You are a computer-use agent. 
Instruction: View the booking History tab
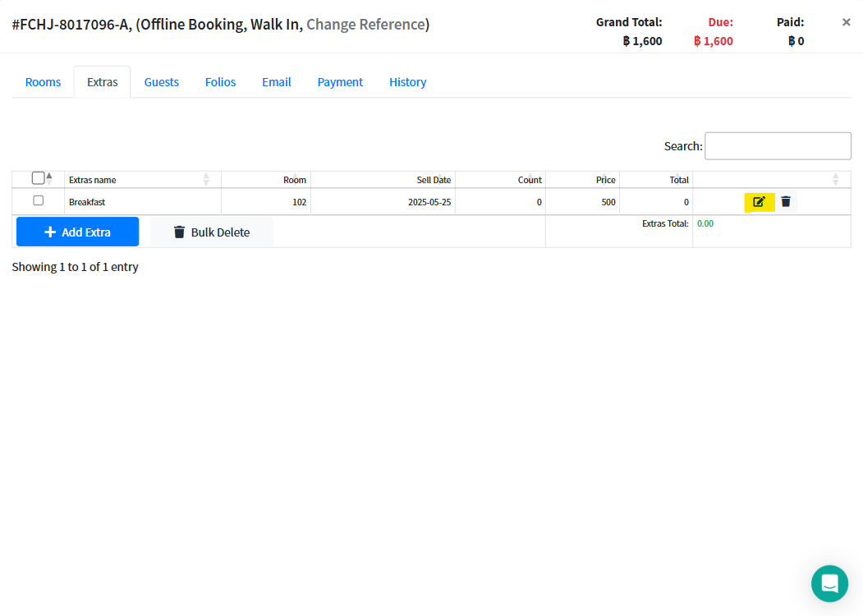point(407,82)
